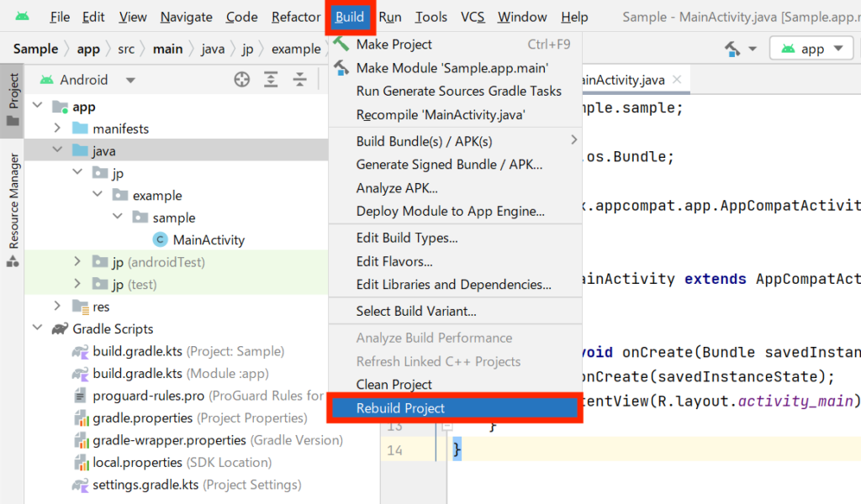The width and height of the screenshot is (861, 504).
Task: Click the Collapse All icon in Project toolbar
Action: [300, 80]
